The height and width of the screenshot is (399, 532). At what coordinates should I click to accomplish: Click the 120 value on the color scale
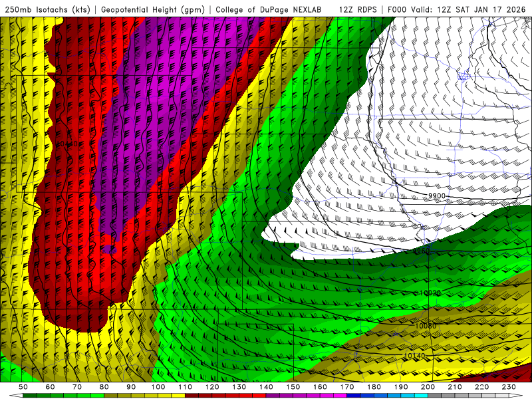click(x=212, y=387)
